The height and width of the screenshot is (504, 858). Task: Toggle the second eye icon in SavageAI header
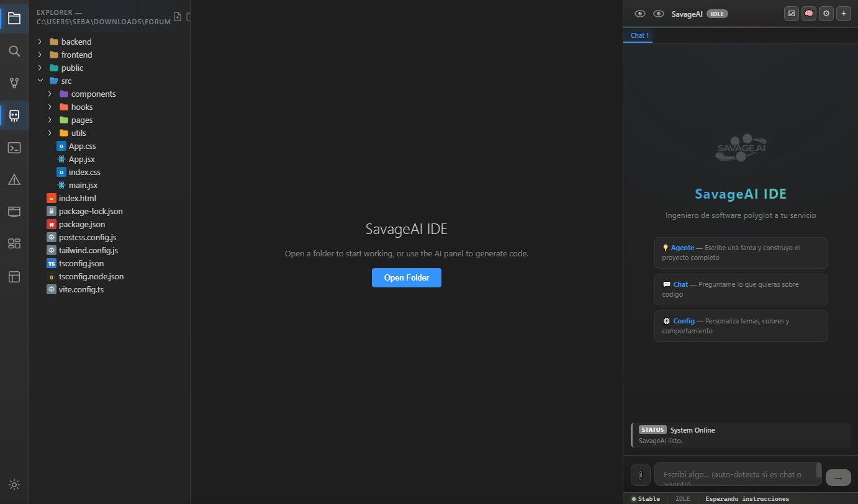coord(658,13)
